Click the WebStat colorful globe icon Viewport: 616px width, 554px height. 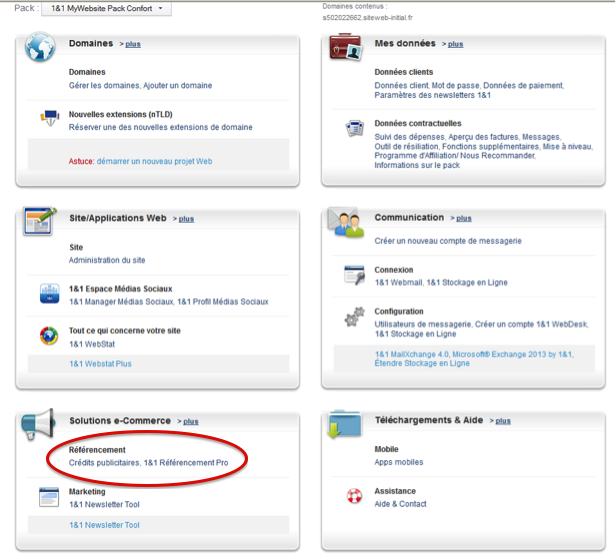point(49,336)
